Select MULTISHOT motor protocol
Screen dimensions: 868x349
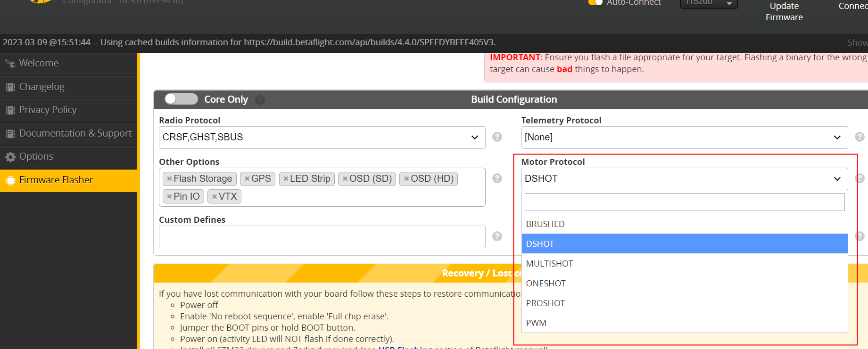(x=685, y=264)
